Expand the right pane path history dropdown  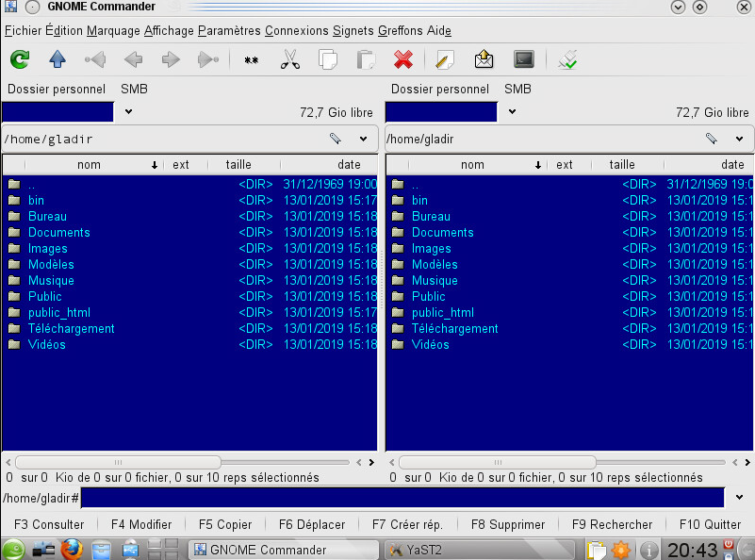[x=740, y=139]
